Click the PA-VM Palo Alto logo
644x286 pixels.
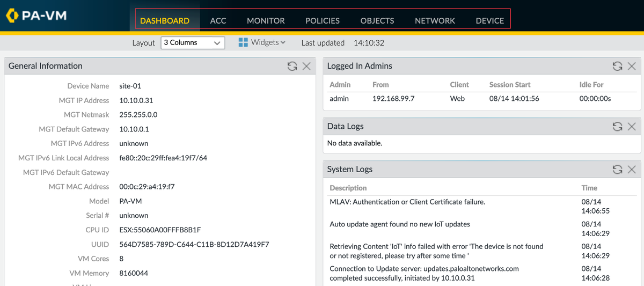36,16
